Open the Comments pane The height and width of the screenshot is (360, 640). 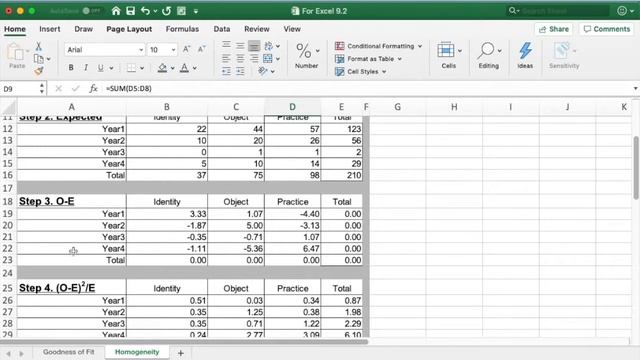[607, 29]
